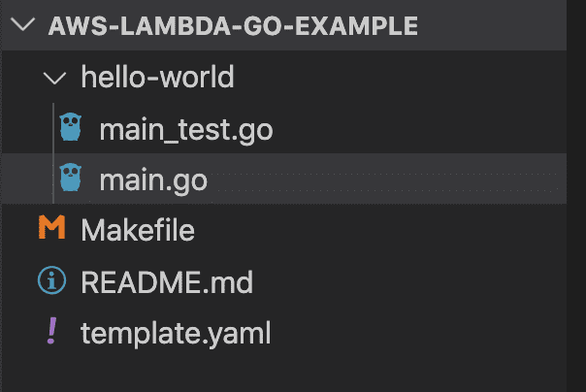Screen dimensions: 586x392
Task: Open the Makefile
Action: pos(138,230)
